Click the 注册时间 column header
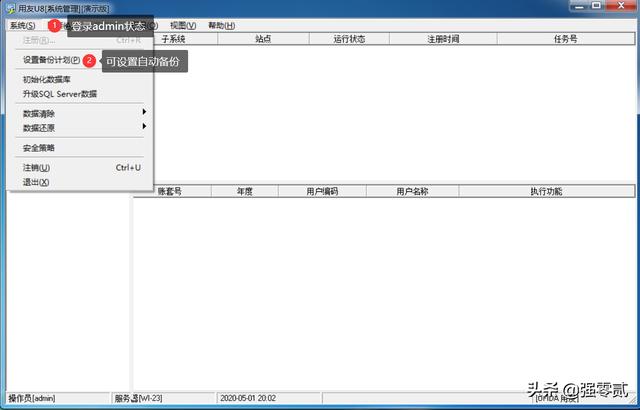The height and width of the screenshot is (410, 640). (x=443, y=39)
